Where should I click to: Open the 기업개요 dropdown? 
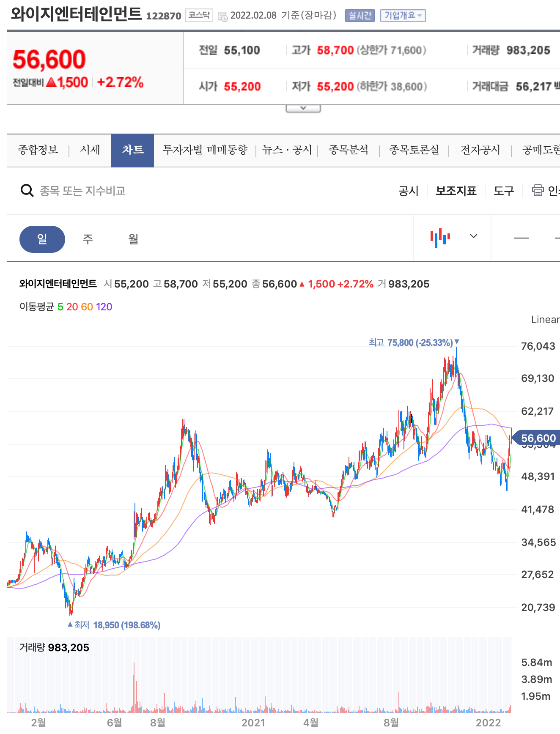[x=403, y=16]
